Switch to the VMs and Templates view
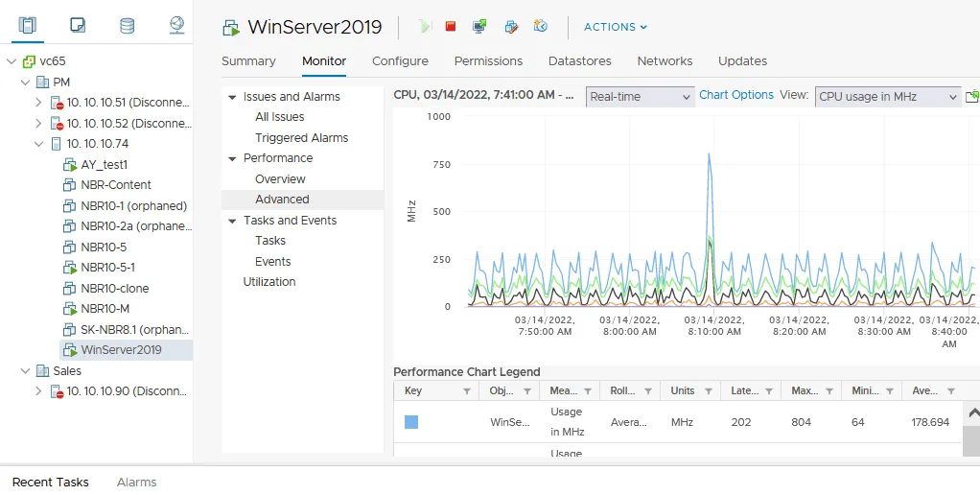The height and width of the screenshot is (495, 980). coord(78,25)
